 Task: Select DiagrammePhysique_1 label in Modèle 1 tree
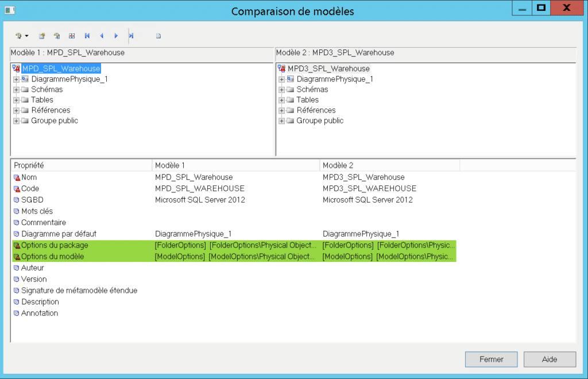[69, 79]
